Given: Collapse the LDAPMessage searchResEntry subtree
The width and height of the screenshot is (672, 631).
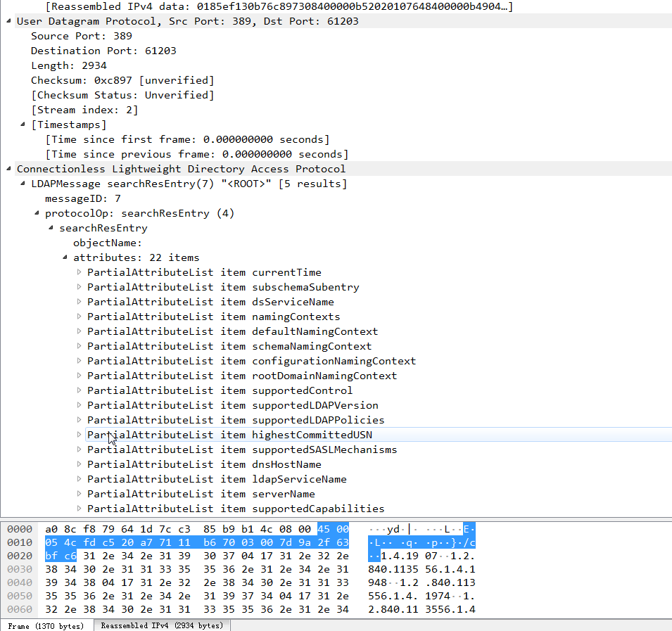Looking at the screenshot, I should pos(23,184).
